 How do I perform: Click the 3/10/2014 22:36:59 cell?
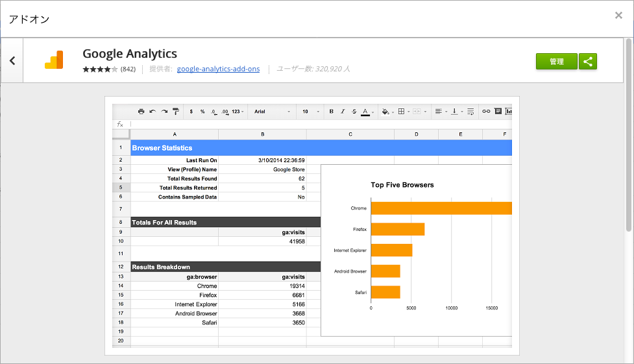[262, 160]
